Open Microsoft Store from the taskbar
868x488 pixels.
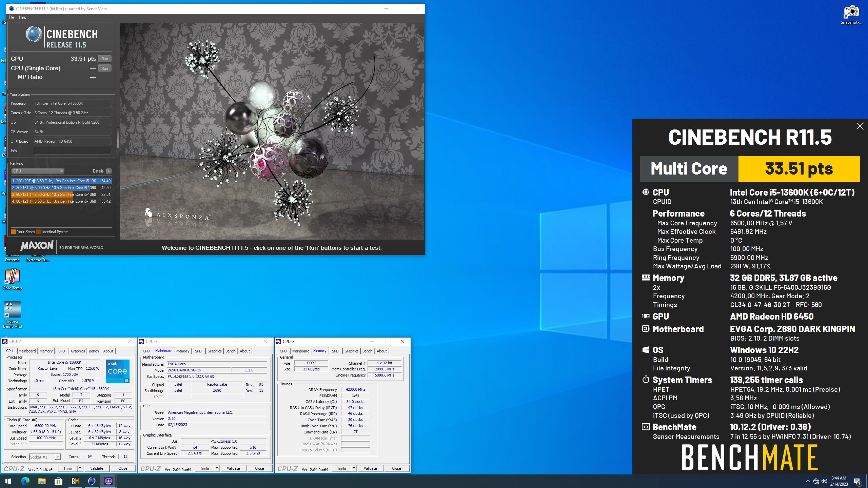(58, 481)
